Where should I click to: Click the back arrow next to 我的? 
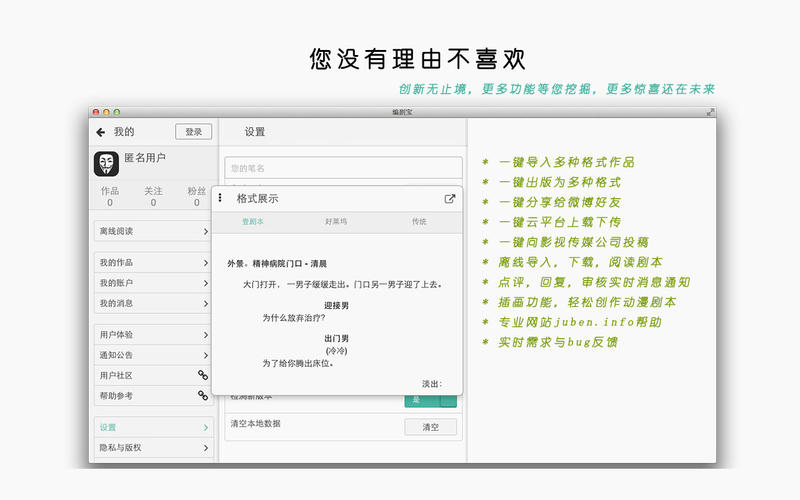point(101,132)
